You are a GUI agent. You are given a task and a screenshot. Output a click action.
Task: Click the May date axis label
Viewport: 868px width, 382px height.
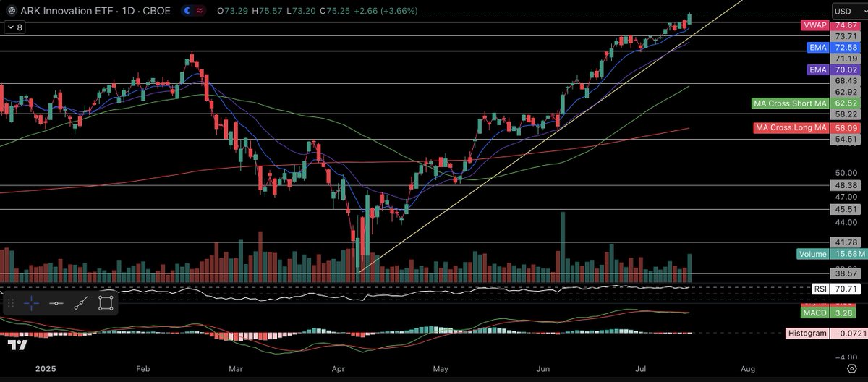tap(441, 368)
